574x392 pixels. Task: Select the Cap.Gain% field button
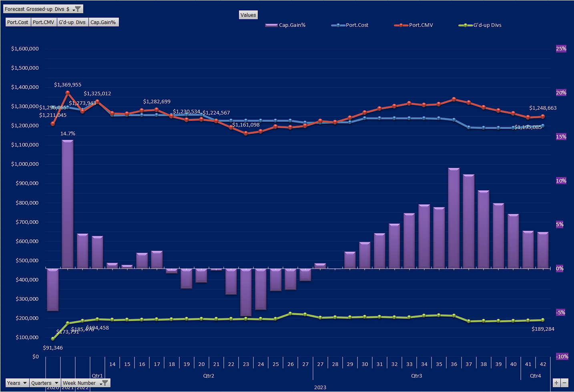103,22
